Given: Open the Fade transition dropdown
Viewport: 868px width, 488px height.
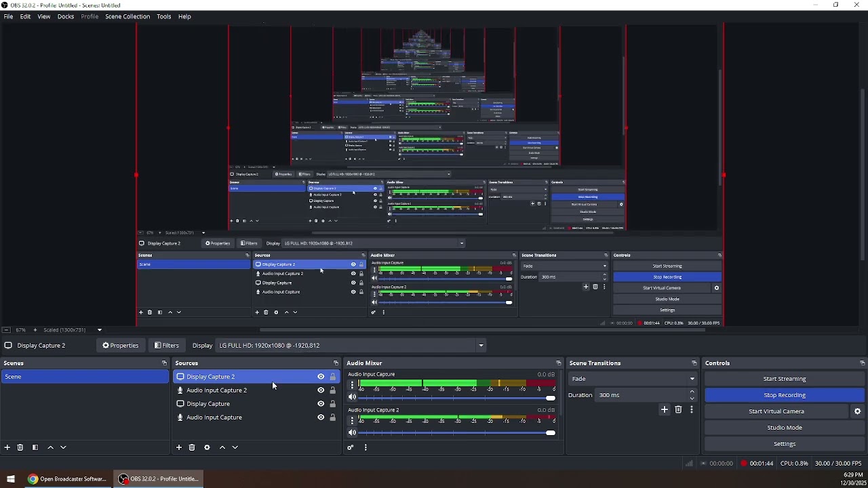Looking at the screenshot, I should click(633, 379).
